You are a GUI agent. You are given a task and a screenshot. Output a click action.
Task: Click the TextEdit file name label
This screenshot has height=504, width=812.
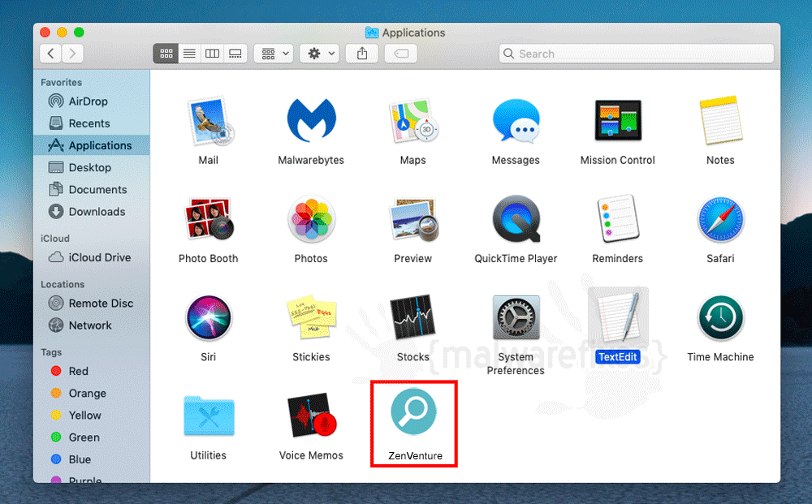coord(618,357)
